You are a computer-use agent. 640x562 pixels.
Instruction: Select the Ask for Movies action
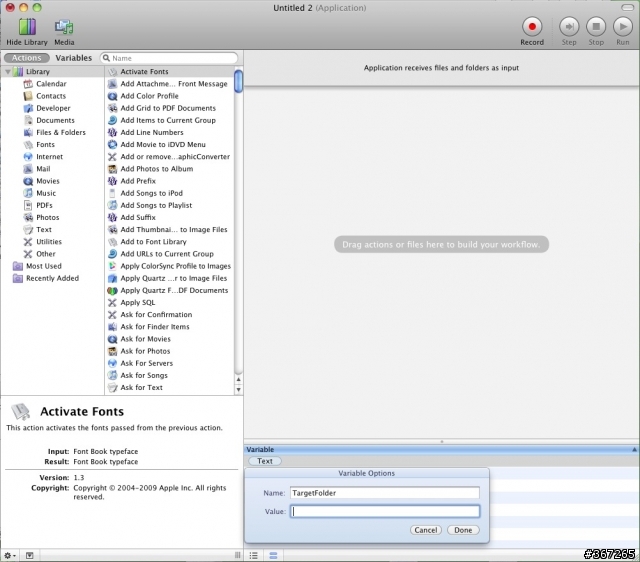coord(145,339)
